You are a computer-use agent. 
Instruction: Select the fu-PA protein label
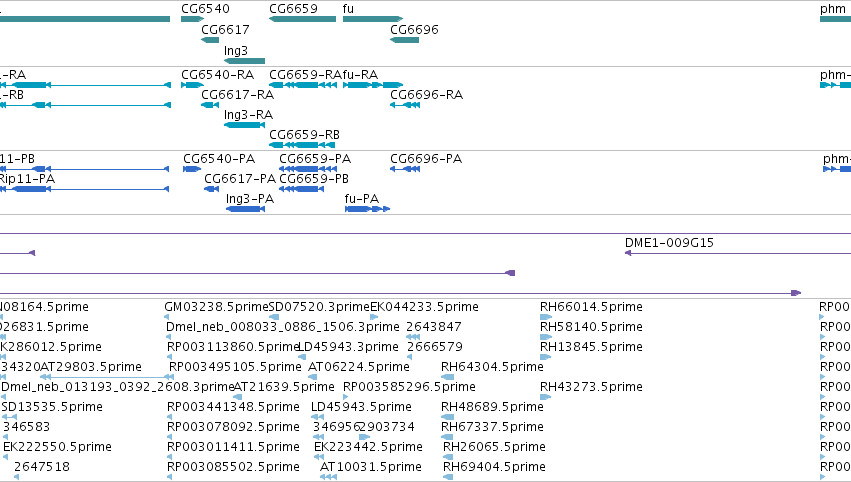(362, 199)
